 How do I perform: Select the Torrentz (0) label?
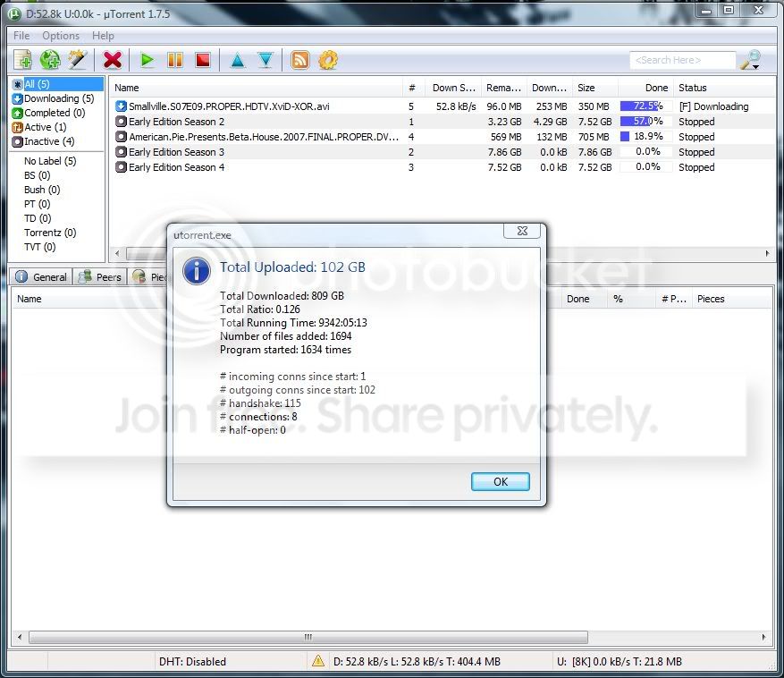coord(50,233)
